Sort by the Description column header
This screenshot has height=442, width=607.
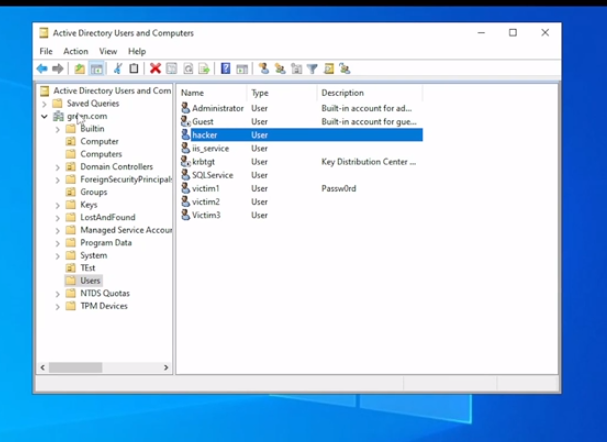point(370,93)
